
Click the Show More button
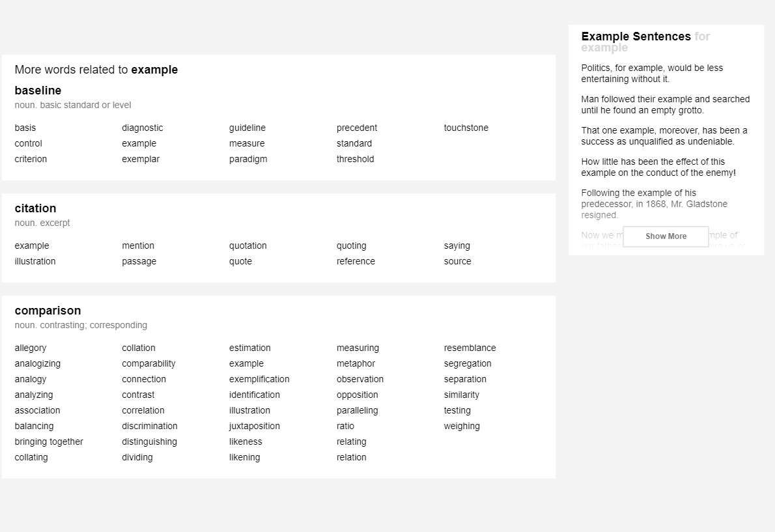[666, 236]
